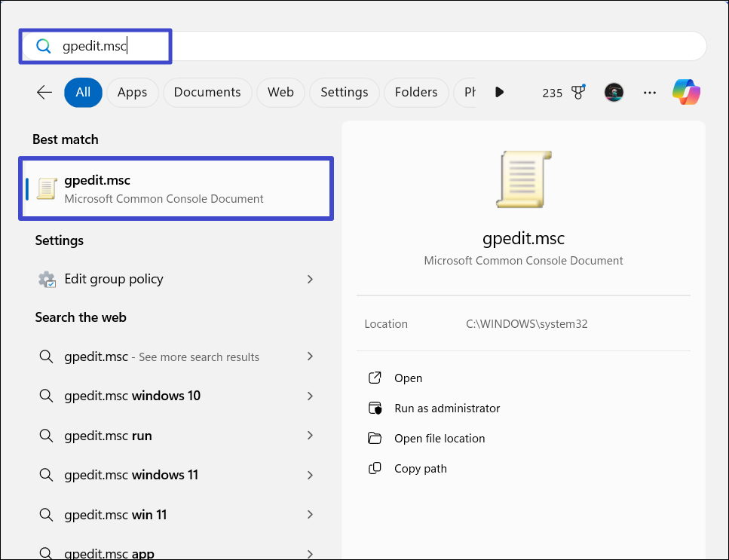Expand the gpedit.msc windows 10 suggestion arrow
729x560 pixels.
(x=310, y=396)
